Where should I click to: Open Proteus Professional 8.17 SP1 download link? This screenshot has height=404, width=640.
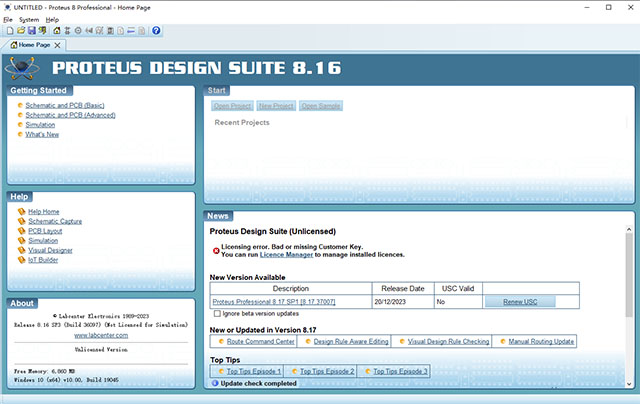pos(274,302)
